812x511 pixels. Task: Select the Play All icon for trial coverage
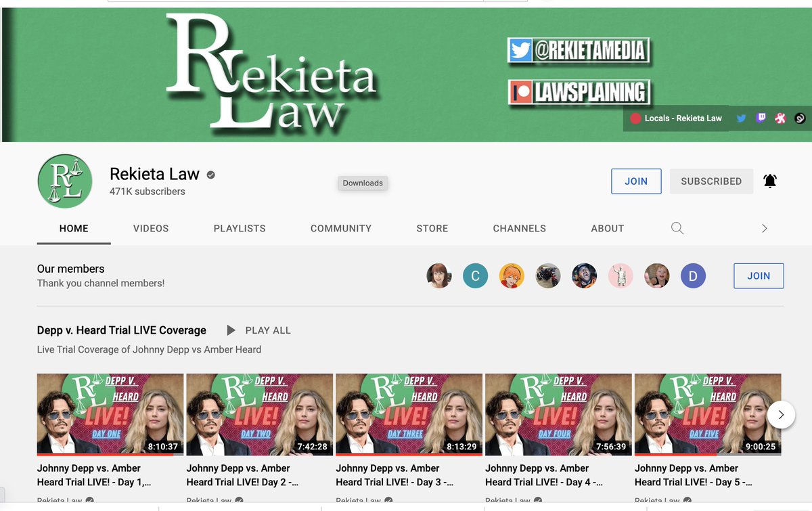(x=231, y=330)
